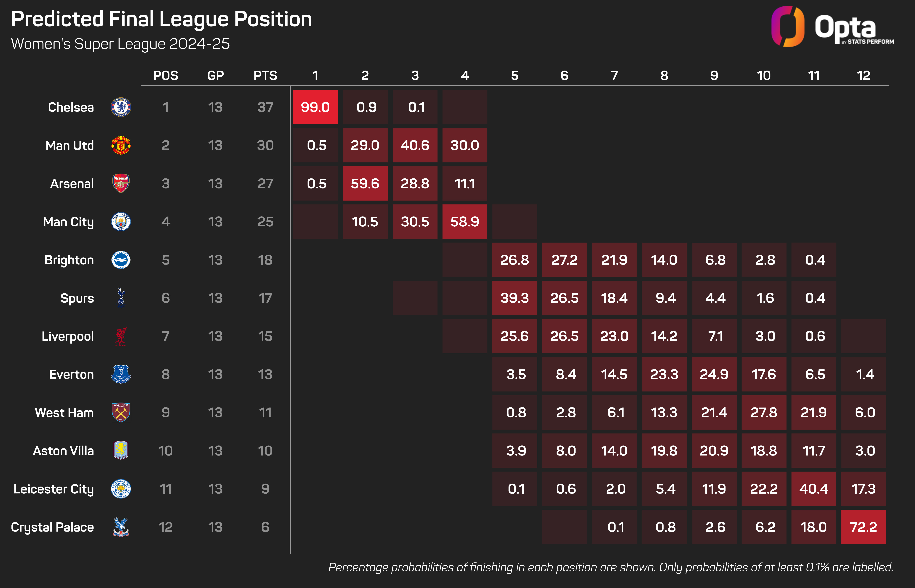
Task: Click the PTS column header
Action: pos(265,76)
